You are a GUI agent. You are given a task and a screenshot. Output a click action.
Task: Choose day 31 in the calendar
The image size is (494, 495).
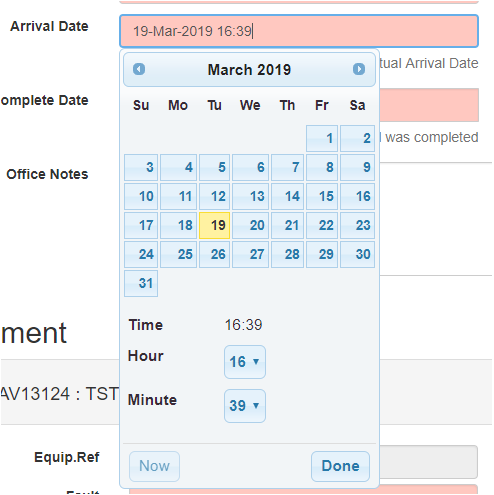141,283
